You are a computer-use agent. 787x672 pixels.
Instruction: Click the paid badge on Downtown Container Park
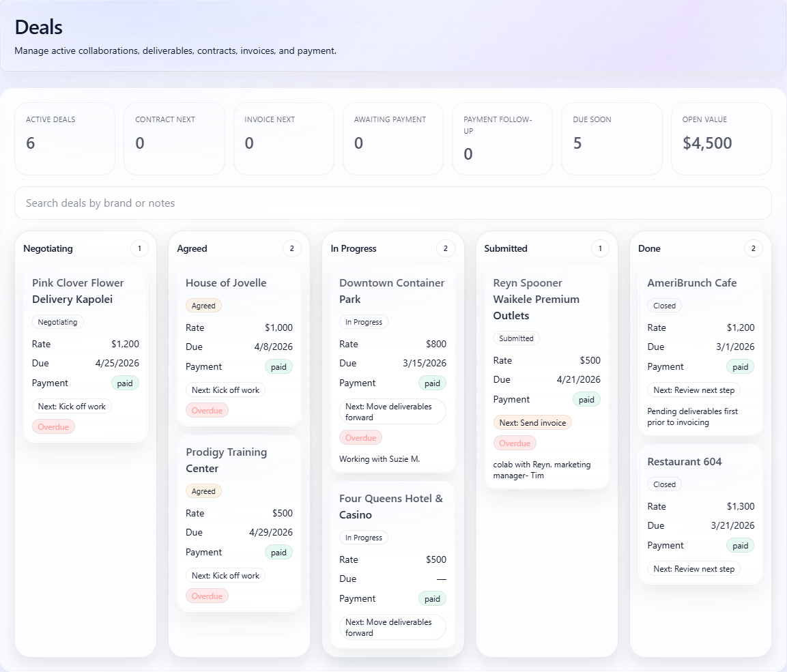point(432,383)
